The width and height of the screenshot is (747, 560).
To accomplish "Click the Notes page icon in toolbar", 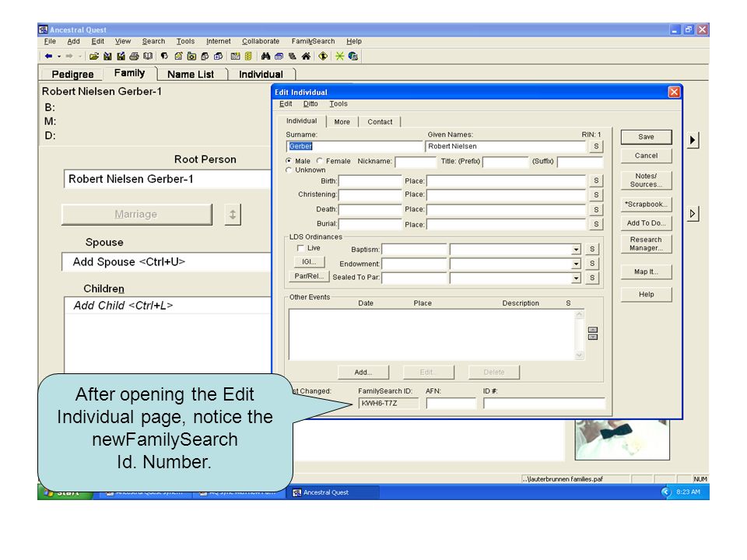I will click(178, 56).
